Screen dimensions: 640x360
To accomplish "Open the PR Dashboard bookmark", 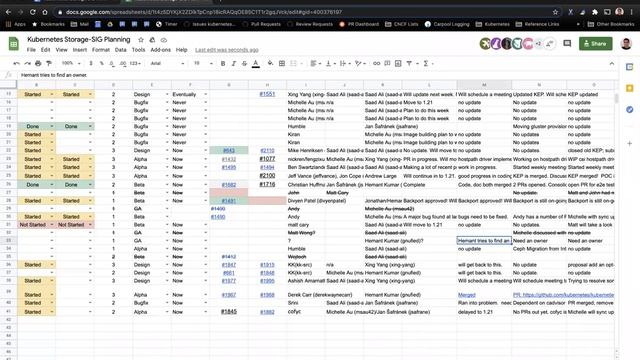I will click(359, 24).
